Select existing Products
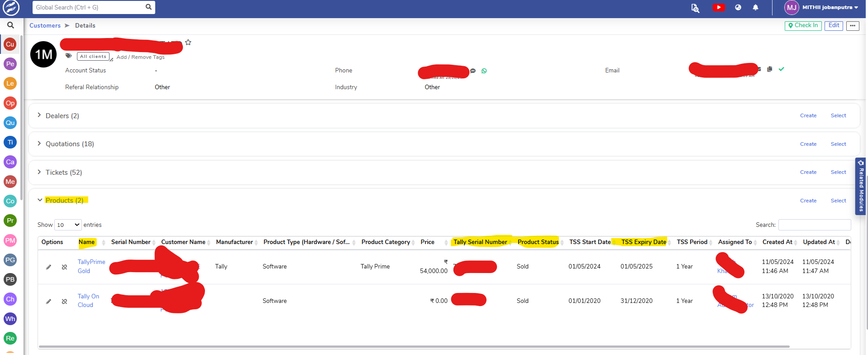 tap(838, 201)
